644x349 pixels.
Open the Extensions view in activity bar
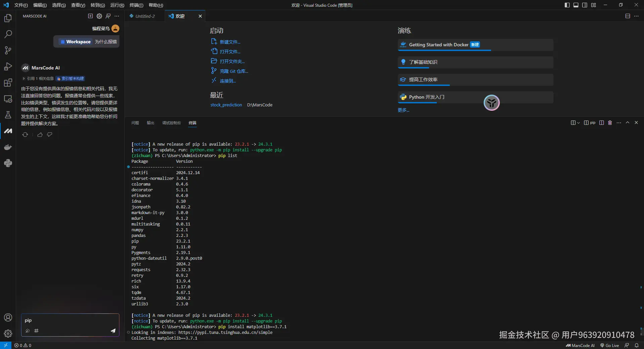pyautogui.click(x=8, y=83)
